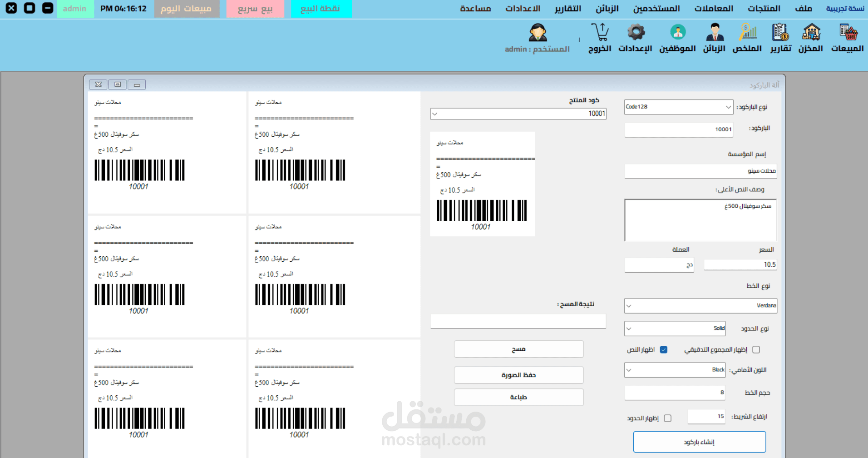Viewport: 868px width, 458px height.
Task: Open the اللون الأمامي Black color dropdown
Action: pos(675,370)
